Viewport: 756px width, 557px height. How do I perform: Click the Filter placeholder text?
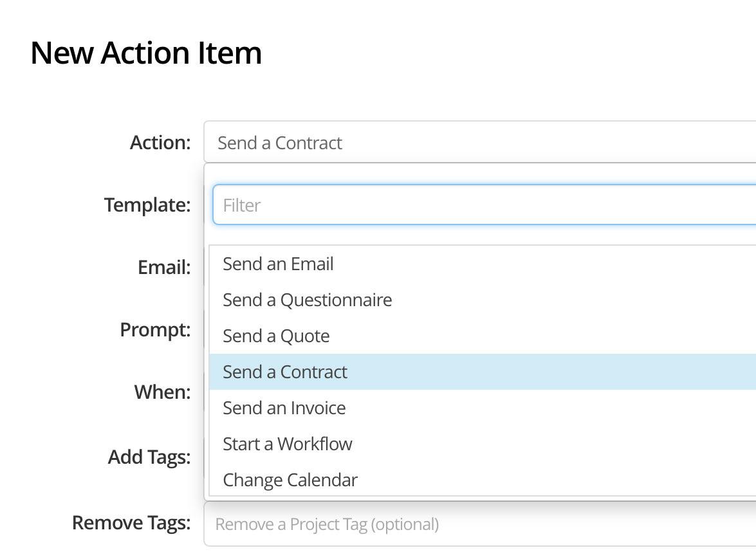click(241, 205)
